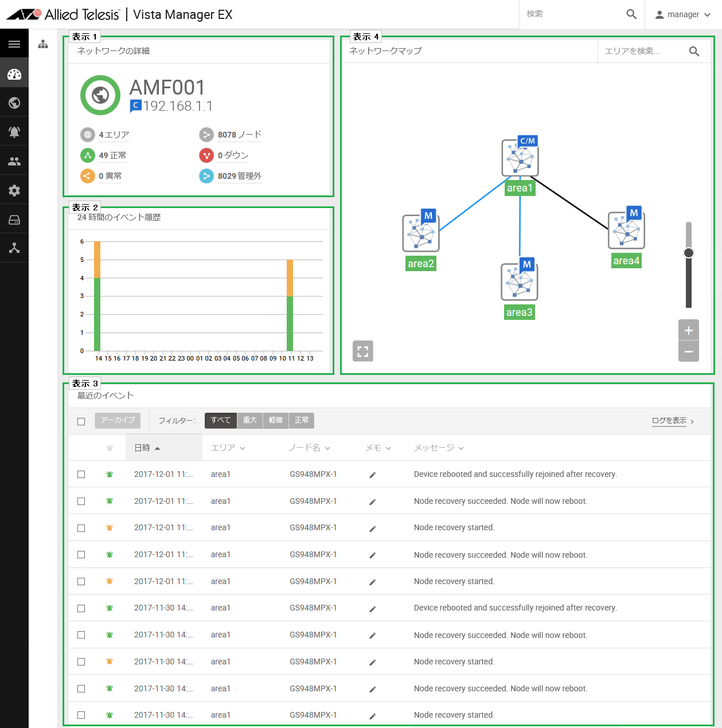Select the 軽微 filter tab
The width and height of the screenshot is (722, 728).
pos(276,420)
